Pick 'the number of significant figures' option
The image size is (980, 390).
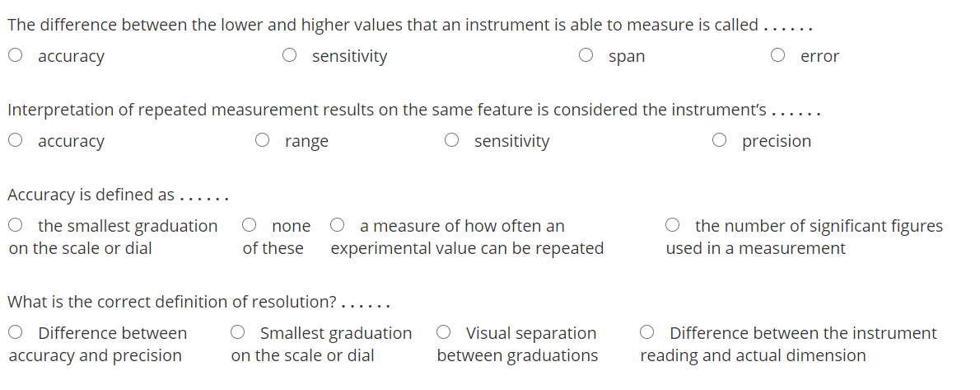pos(673,225)
